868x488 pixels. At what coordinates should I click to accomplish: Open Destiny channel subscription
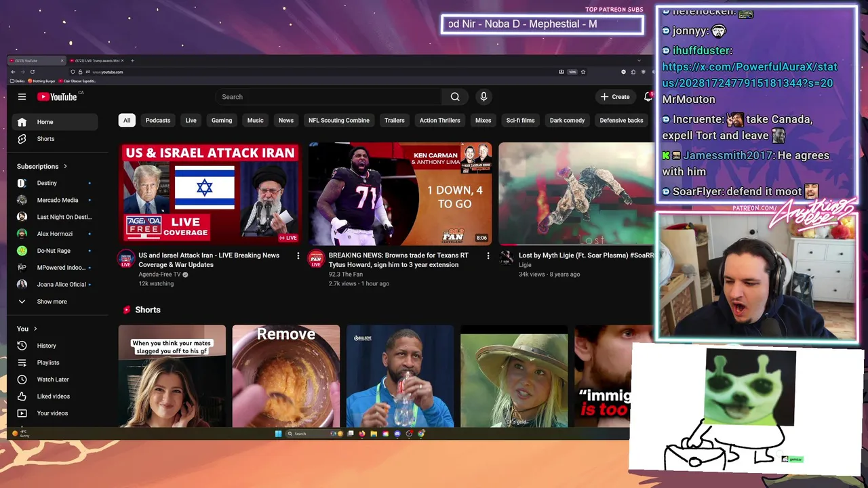point(55,183)
